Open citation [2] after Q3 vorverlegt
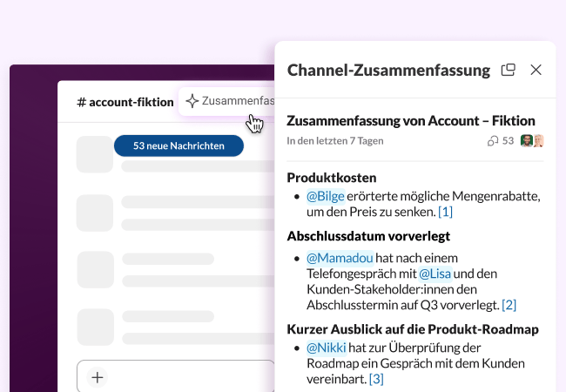Viewport: 566px width, 392px height. click(x=509, y=305)
